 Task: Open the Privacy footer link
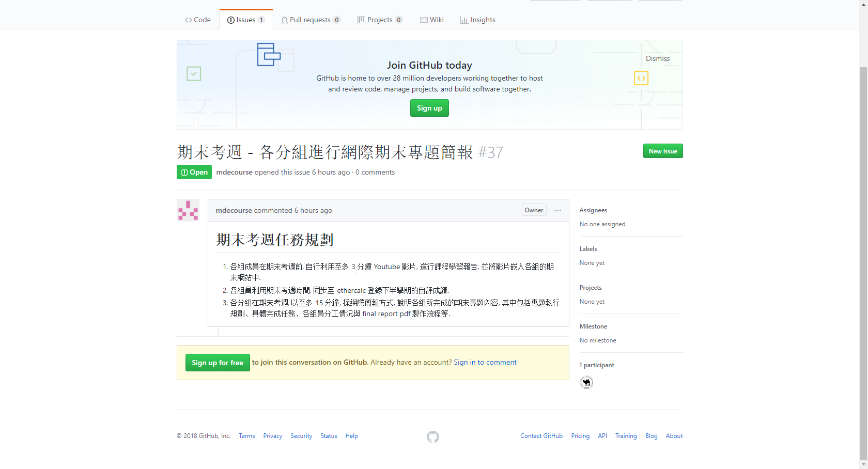273,436
